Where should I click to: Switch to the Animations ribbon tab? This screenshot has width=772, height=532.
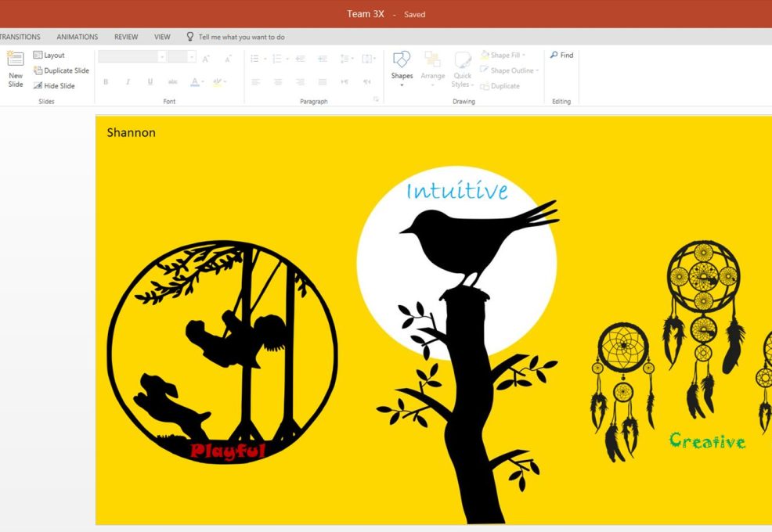[x=77, y=36]
